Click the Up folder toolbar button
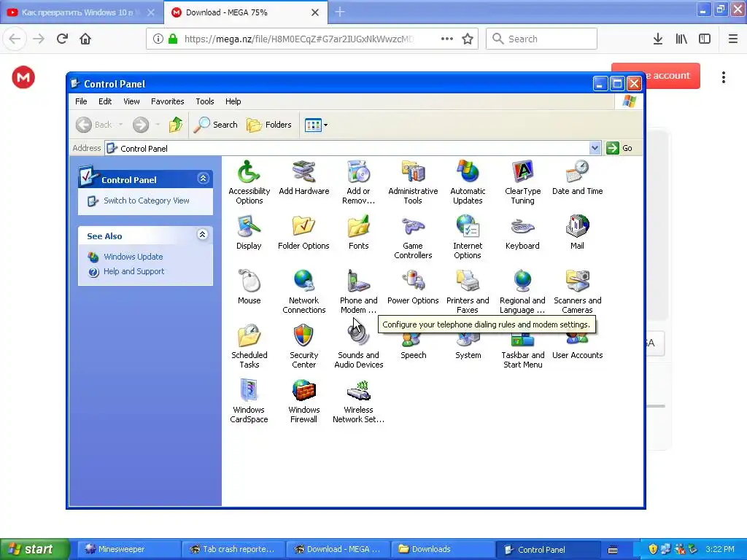The width and height of the screenshot is (747, 560). coord(176,125)
